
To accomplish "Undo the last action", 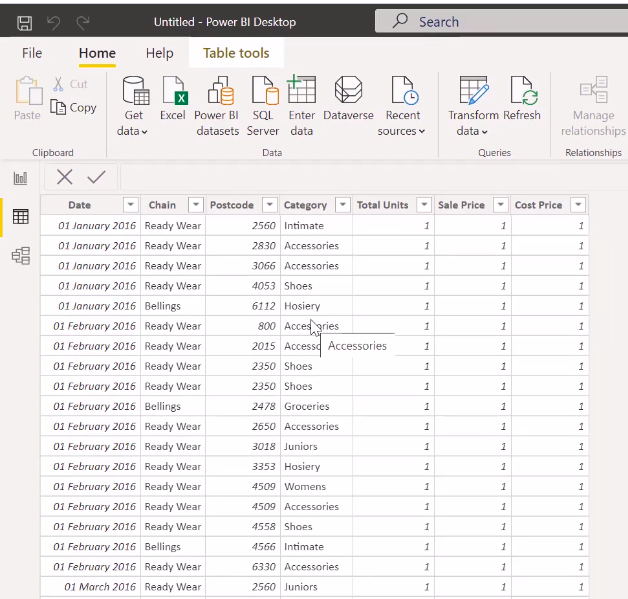I will pos(54,22).
